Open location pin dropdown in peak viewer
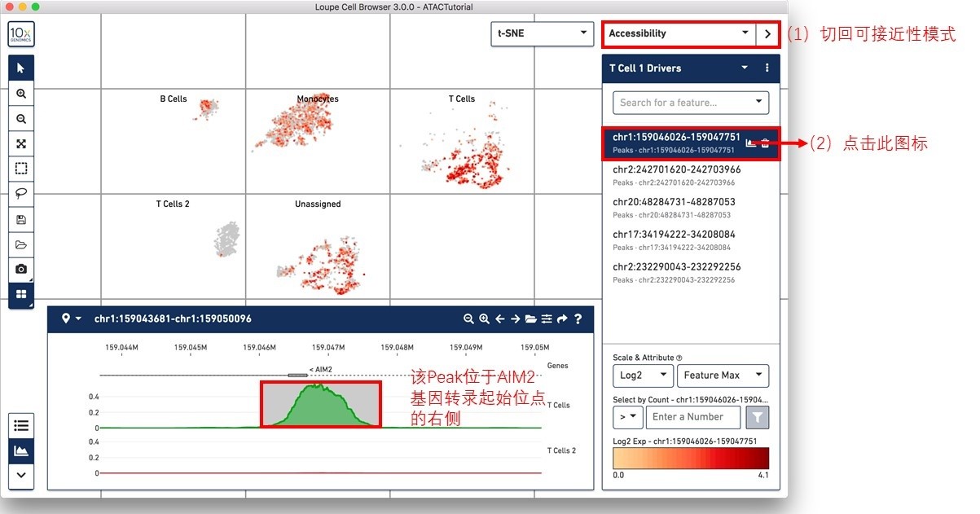980x514 pixels. 72,319
